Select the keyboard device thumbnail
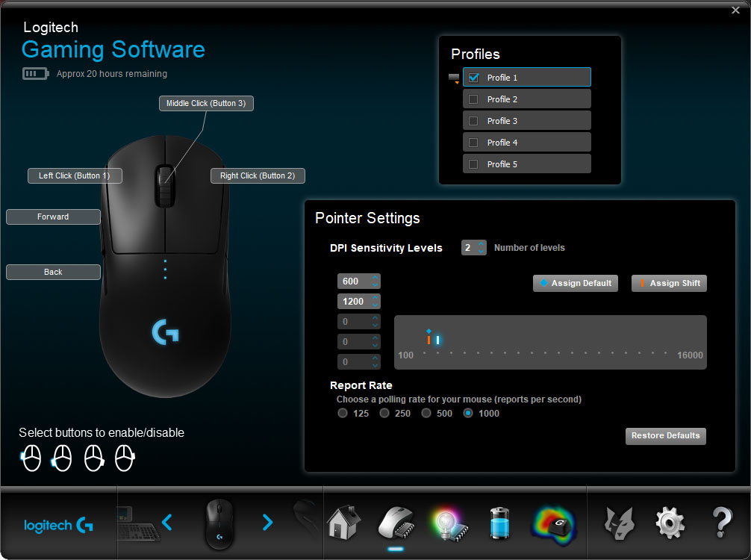 pos(138,523)
